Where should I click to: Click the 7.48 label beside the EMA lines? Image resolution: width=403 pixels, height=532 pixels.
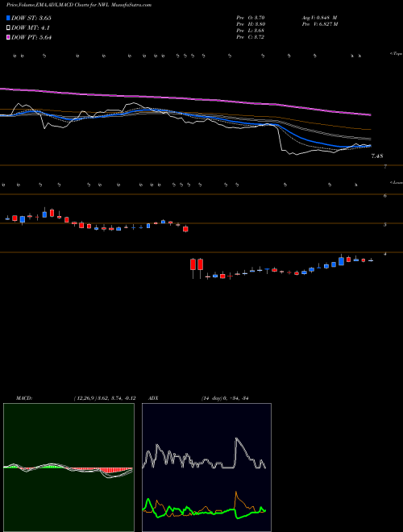click(x=377, y=156)
